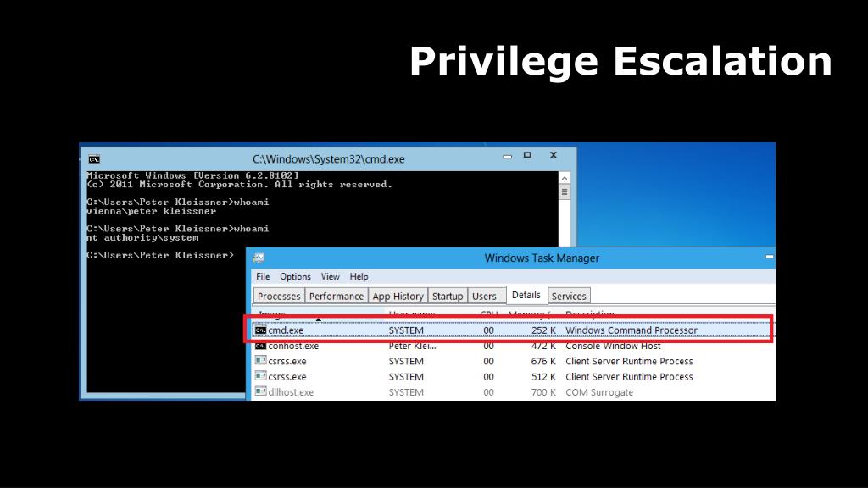Click the Task Manager title bar icon
Screen dimensions: 868x488
pos(259,258)
